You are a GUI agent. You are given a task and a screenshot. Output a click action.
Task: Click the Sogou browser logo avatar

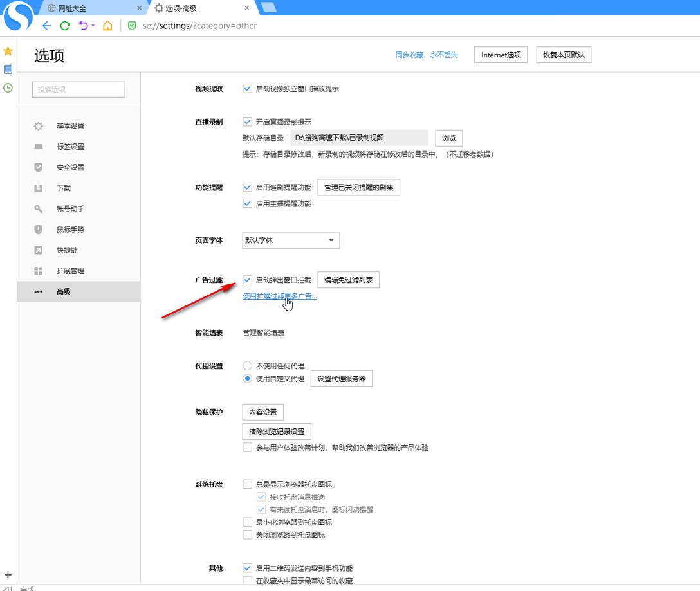[x=18, y=15]
